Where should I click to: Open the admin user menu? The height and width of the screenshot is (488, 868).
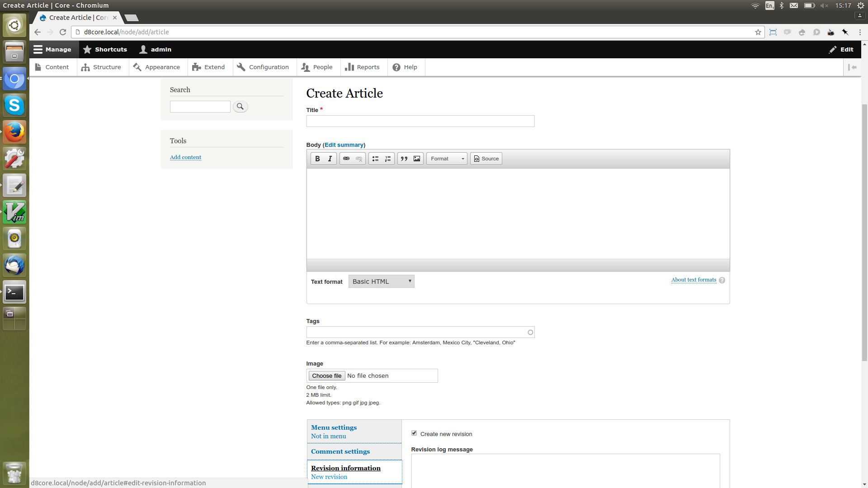[156, 50]
